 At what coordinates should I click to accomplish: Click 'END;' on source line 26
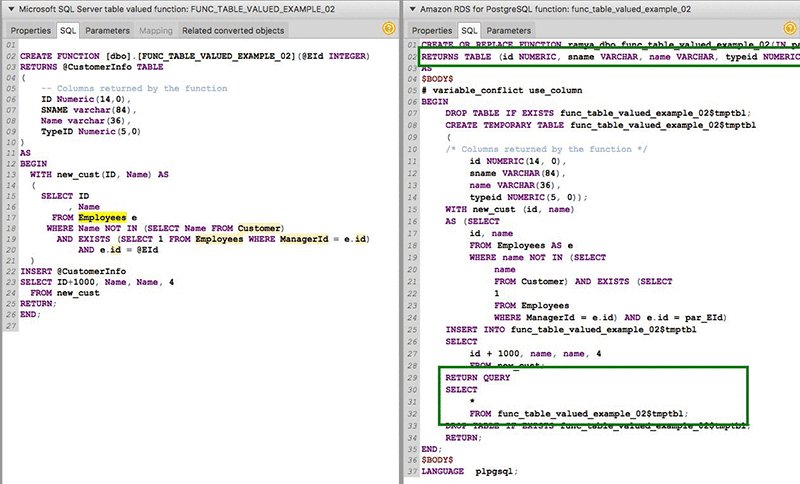(30, 314)
